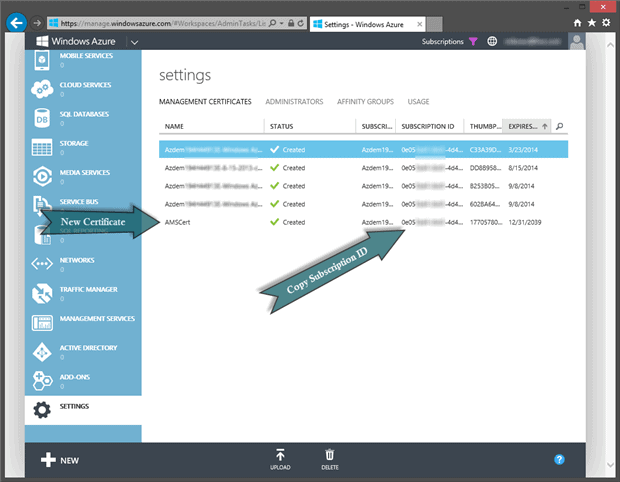Go back with browser back arrow
The image size is (620, 482).
coord(17,23)
